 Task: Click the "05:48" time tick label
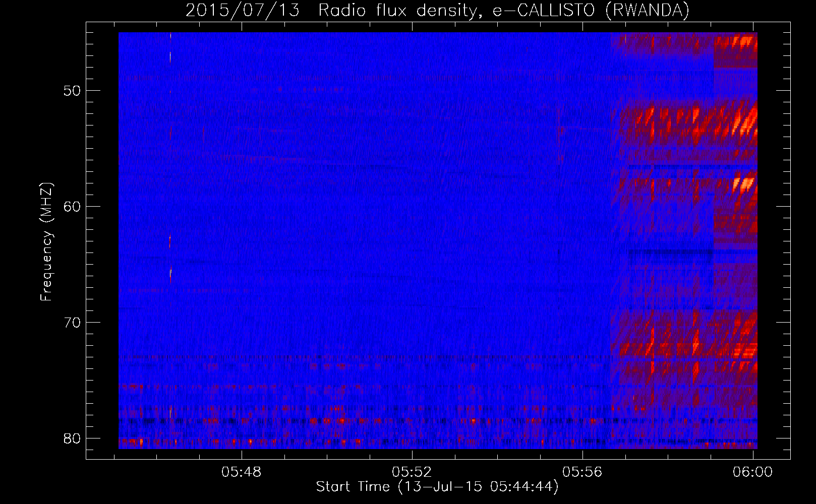[x=242, y=472]
